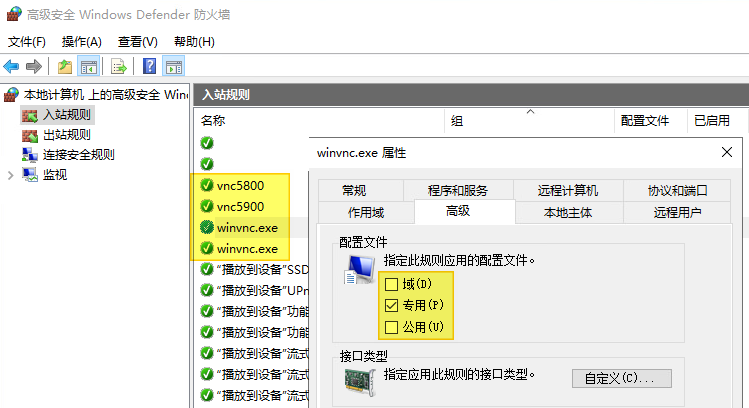Select 入站规则 in the tree
The image size is (749, 408).
pos(66,115)
